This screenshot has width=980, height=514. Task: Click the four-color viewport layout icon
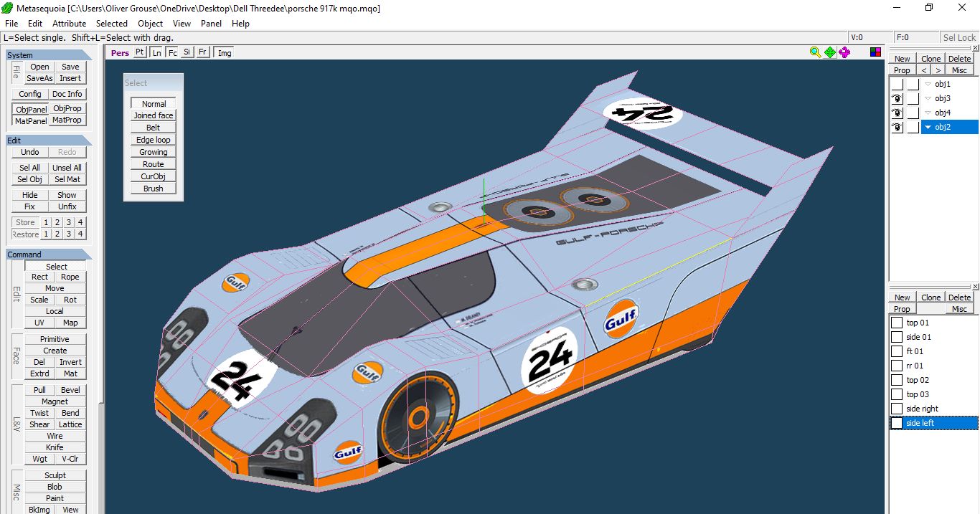click(x=875, y=52)
